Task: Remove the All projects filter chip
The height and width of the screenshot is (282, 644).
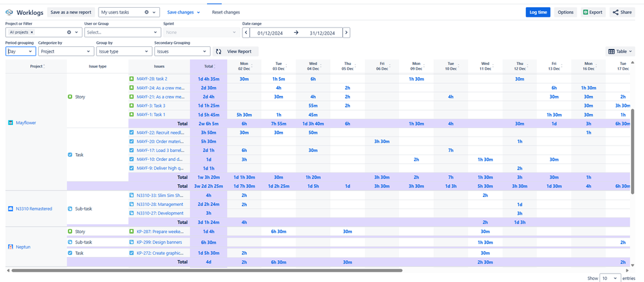Action: [32, 32]
